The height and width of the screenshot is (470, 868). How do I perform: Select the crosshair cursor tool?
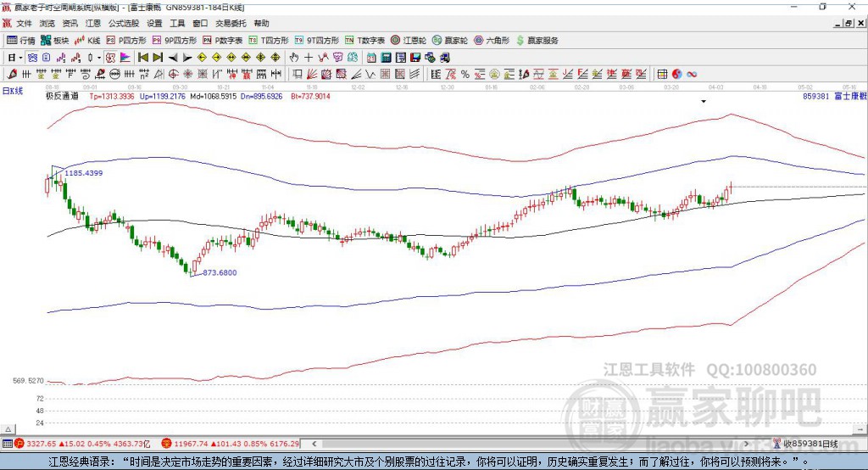(x=309, y=58)
